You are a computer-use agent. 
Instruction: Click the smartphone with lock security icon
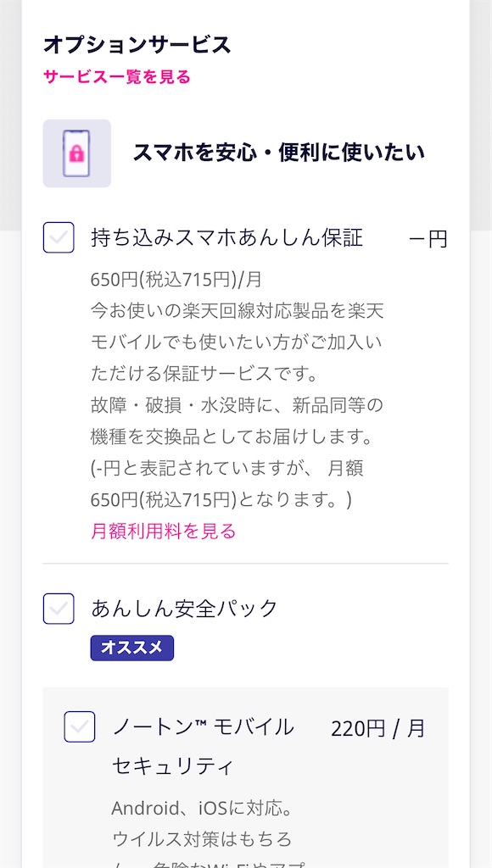click(76, 154)
